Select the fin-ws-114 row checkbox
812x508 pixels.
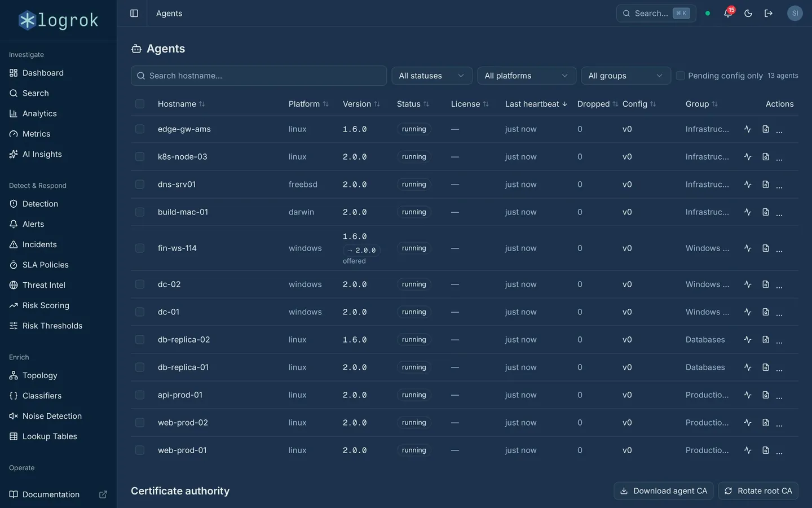(140, 248)
